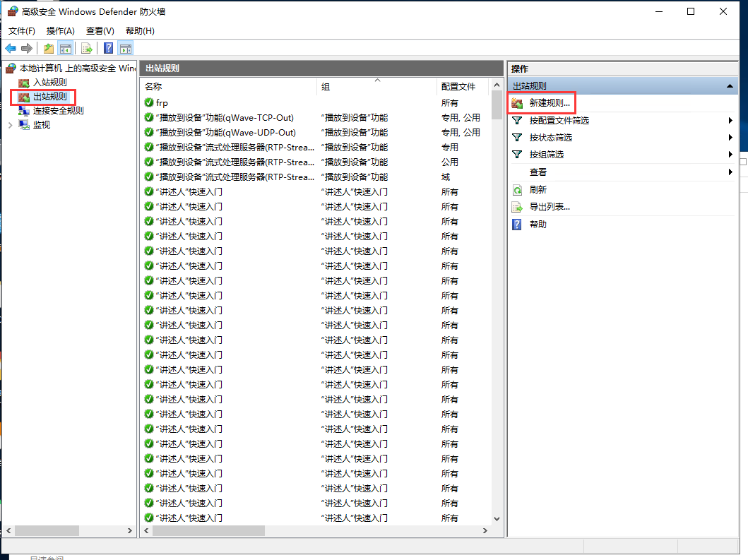Image resolution: width=748 pixels, height=560 pixels.
Task: Click the refresh icon beside 刷新
Action: click(517, 190)
